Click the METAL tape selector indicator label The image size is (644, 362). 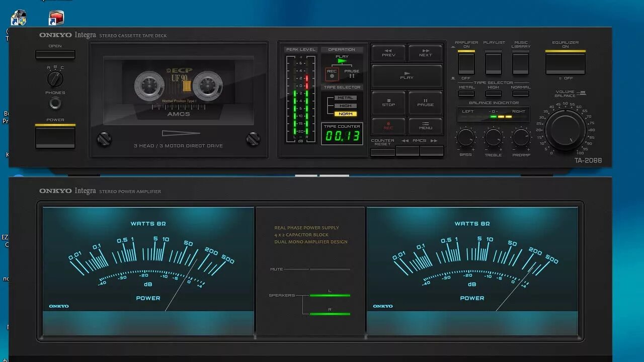[346, 98]
